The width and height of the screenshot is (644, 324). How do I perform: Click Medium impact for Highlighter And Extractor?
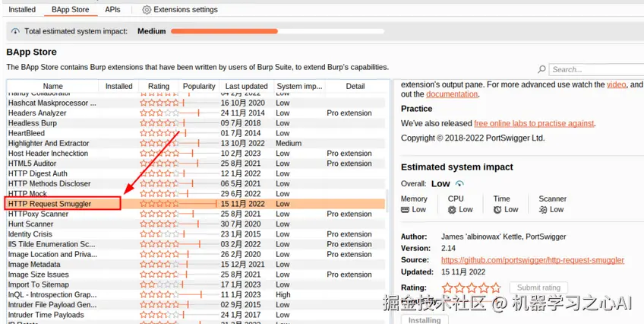[289, 143]
